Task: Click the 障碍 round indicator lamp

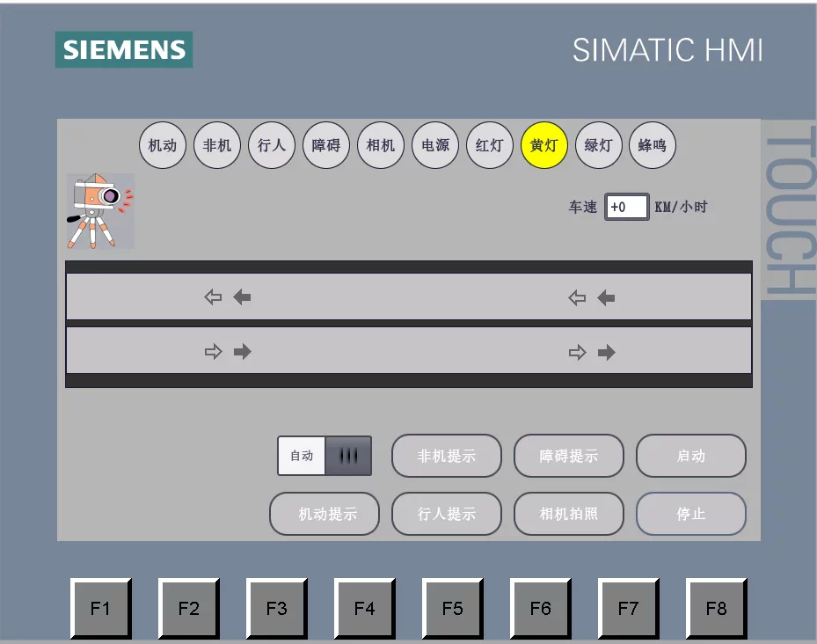Action: (x=326, y=145)
